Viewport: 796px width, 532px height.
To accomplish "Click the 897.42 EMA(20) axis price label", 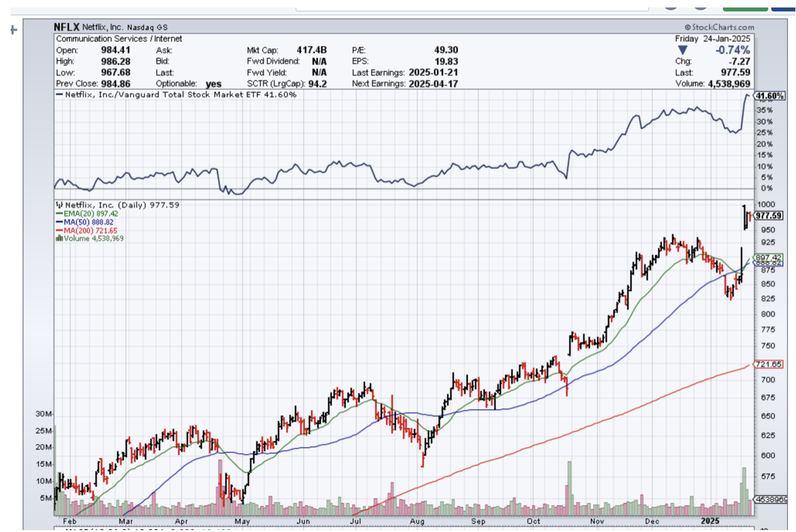I will 769,257.
